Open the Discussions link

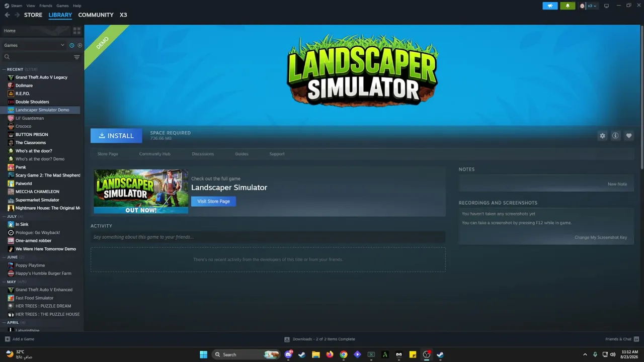tap(203, 154)
